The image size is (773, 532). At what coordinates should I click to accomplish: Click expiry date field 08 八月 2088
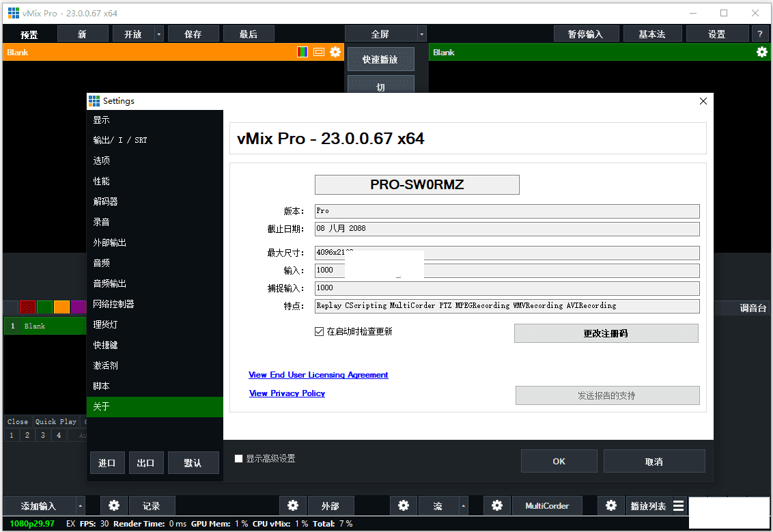point(507,229)
